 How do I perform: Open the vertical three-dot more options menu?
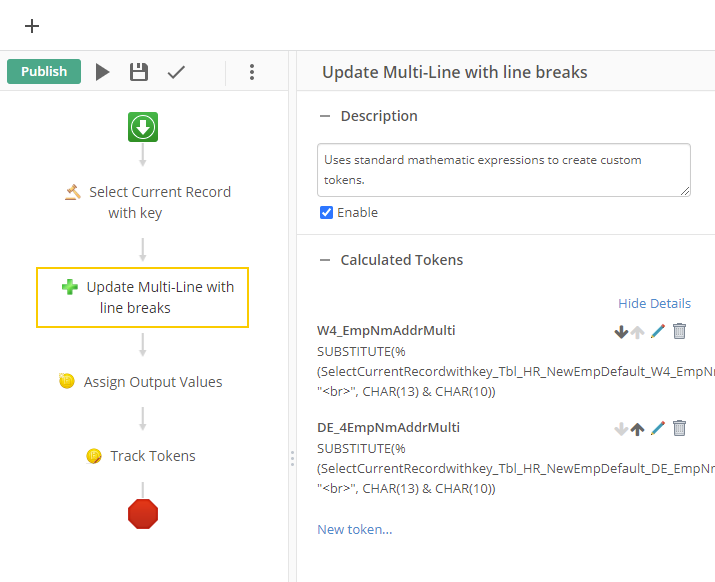point(252,72)
